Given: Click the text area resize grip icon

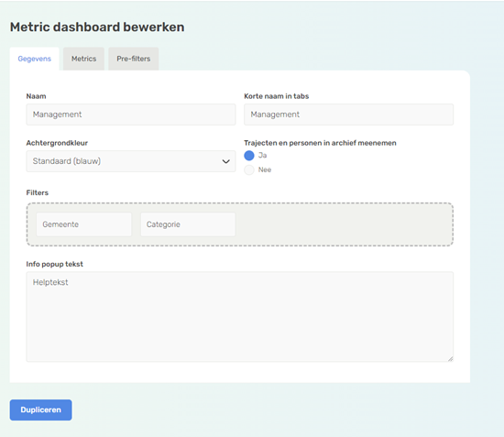Looking at the screenshot, I should tap(450, 358).
